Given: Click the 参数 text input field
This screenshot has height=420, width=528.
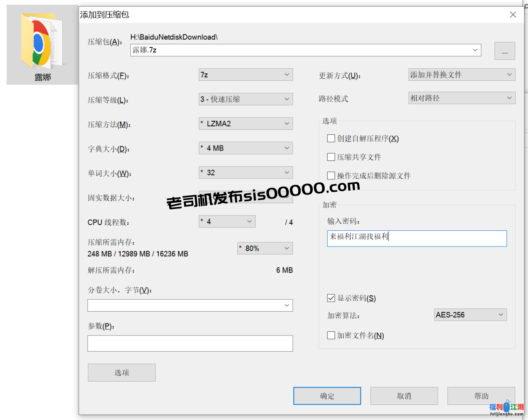Looking at the screenshot, I should point(190,343).
